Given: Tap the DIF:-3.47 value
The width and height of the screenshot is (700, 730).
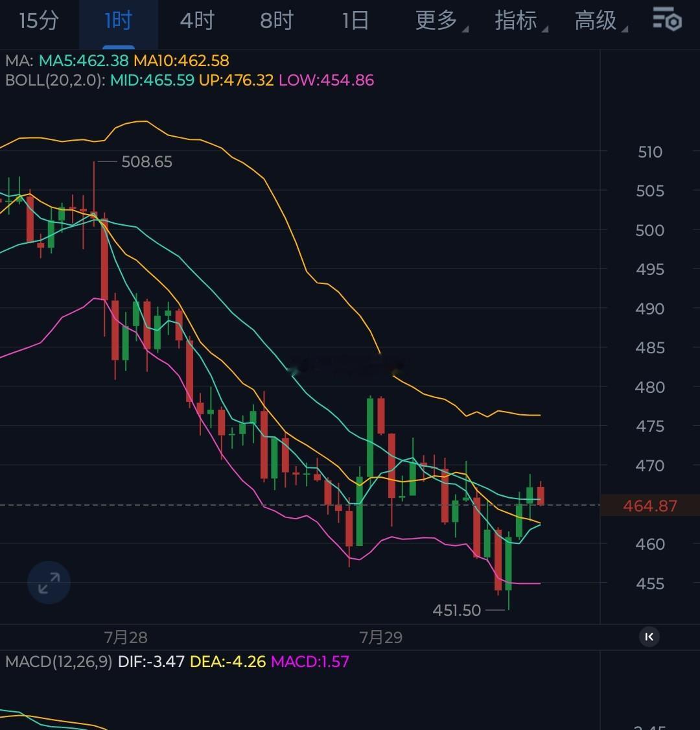Looking at the screenshot, I should click(151, 661).
